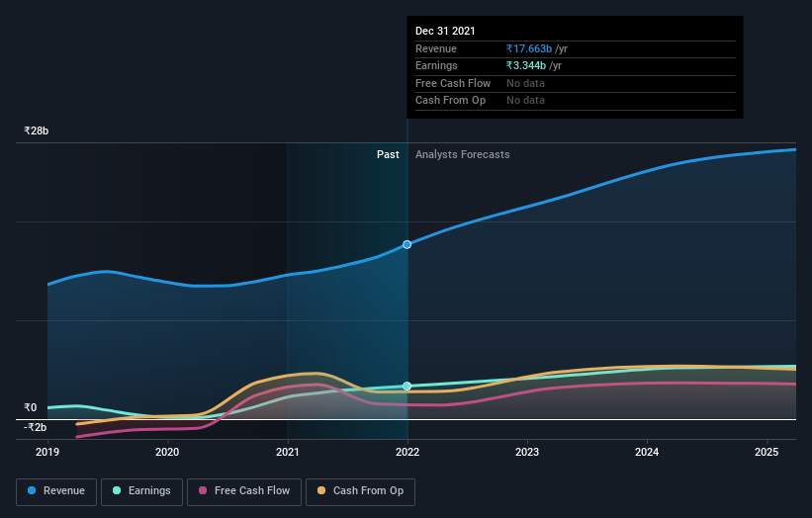The image size is (812, 518).
Task: Toggle the Free Cash Flow legend series
Action: coord(244,491)
